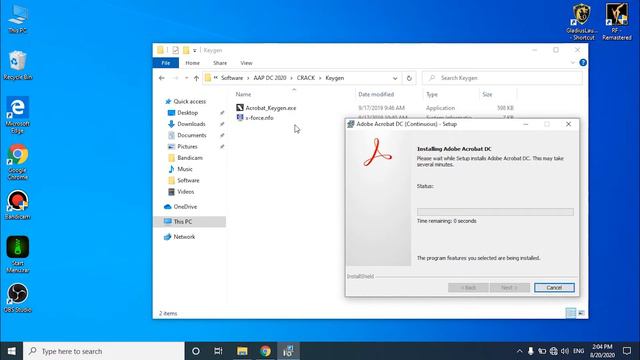Open network globe tray icon
This screenshot has width=640, height=360.
553,351
